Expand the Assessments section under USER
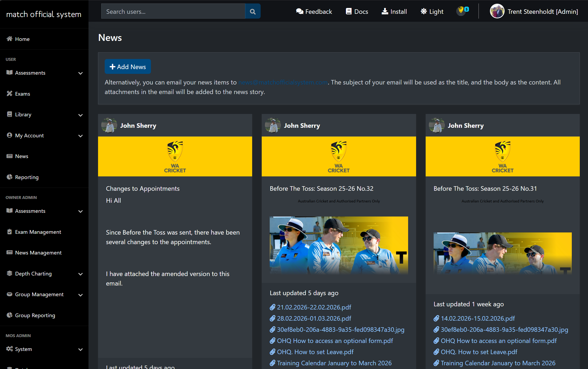 pos(81,73)
